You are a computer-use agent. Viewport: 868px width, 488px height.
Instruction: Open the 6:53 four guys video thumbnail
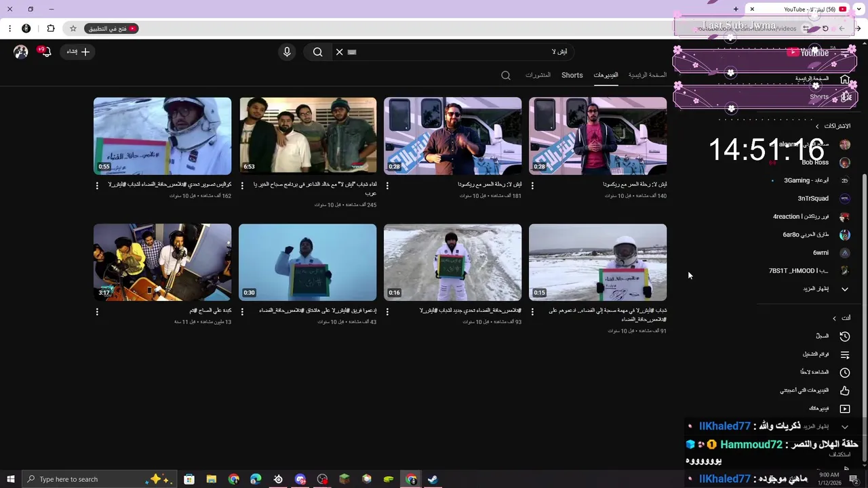(x=307, y=136)
